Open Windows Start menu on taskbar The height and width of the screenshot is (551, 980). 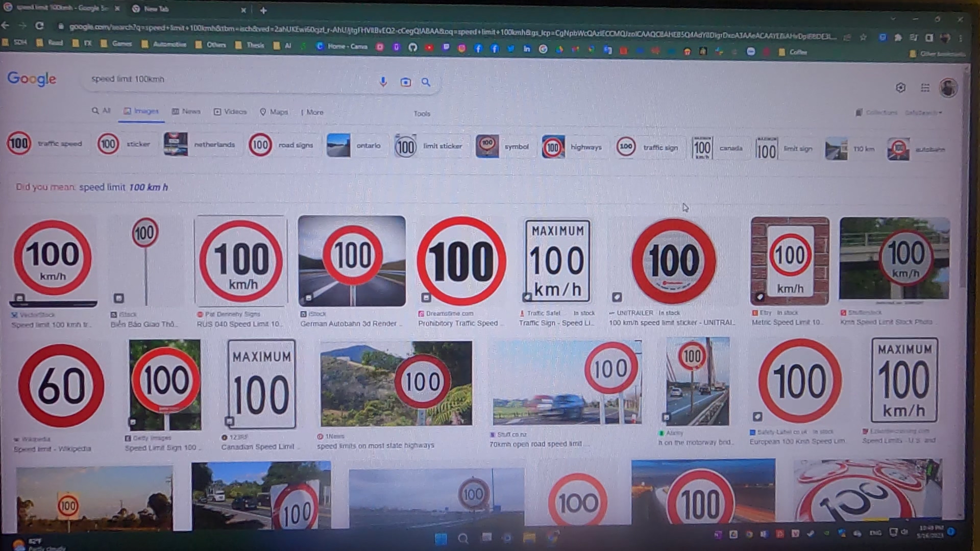[x=440, y=538]
